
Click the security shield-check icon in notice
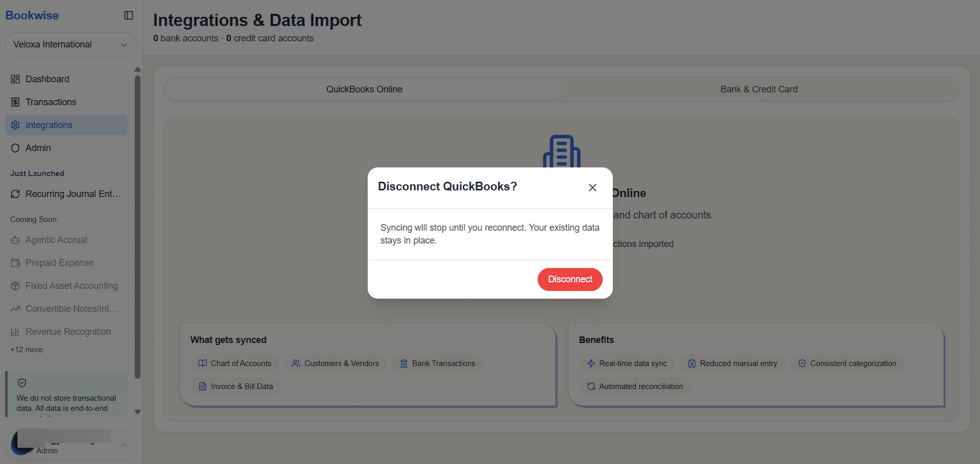coord(22,383)
